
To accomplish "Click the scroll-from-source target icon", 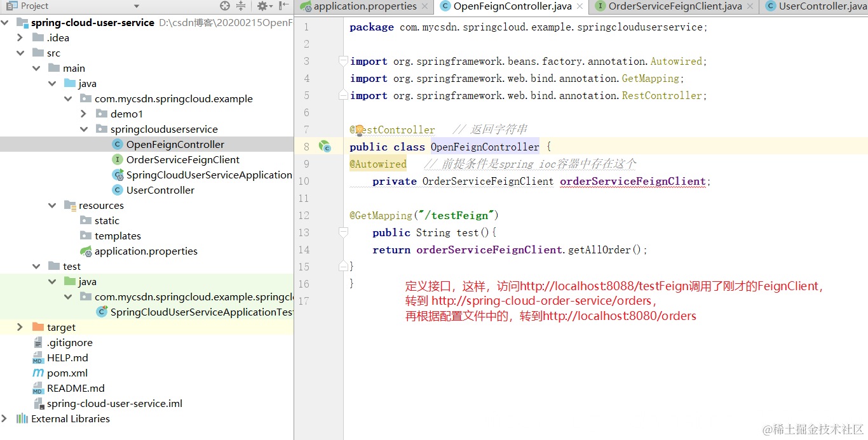I will (x=225, y=6).
